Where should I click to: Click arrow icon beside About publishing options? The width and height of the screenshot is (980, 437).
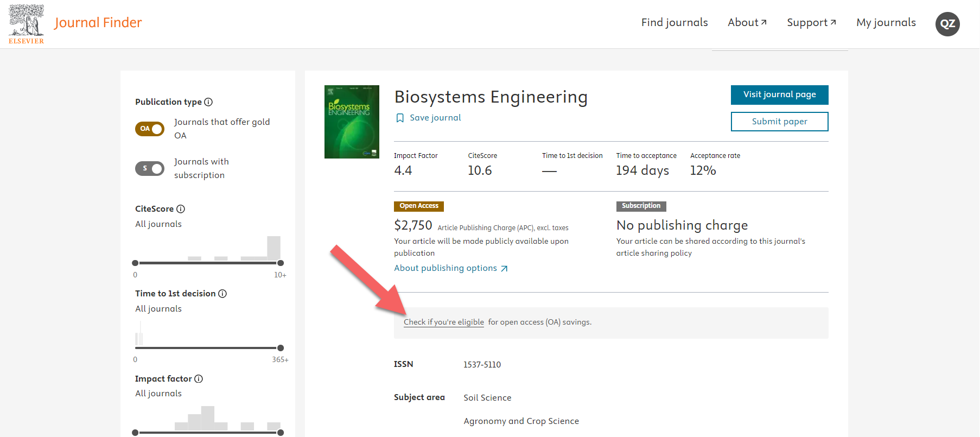tap(504, 269)
